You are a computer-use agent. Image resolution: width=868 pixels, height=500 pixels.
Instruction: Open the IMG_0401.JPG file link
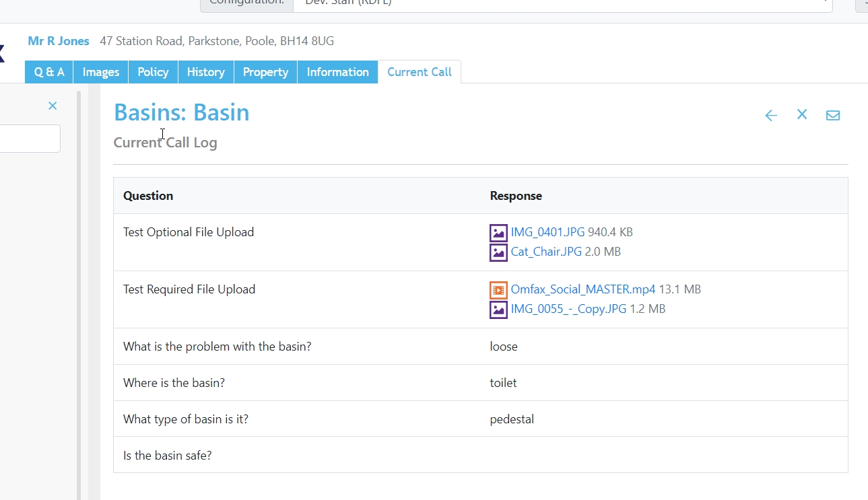click(x=547, y=232)
